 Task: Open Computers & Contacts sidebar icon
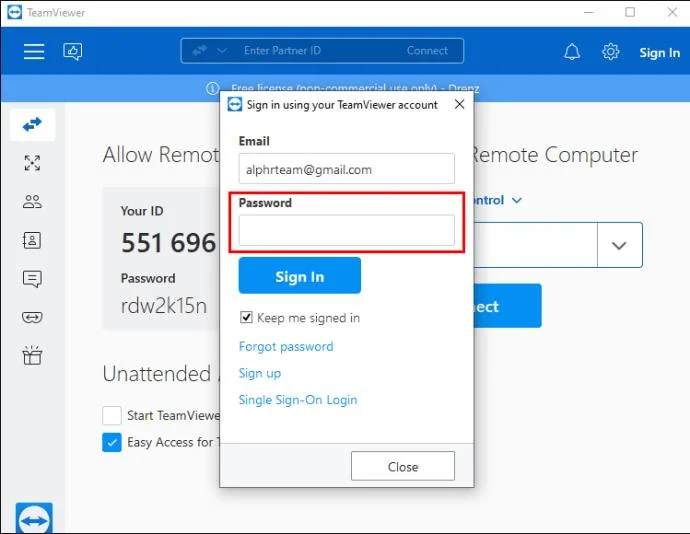click(32, 240)
